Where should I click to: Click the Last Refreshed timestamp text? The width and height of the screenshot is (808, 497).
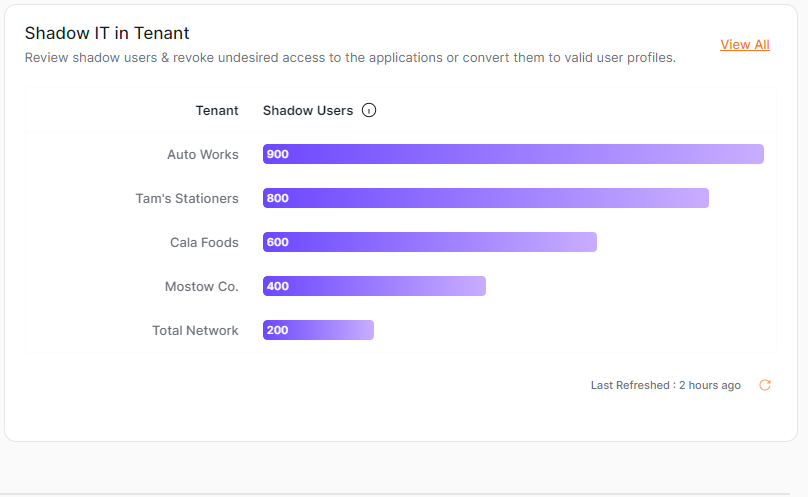tap(665, 386)
